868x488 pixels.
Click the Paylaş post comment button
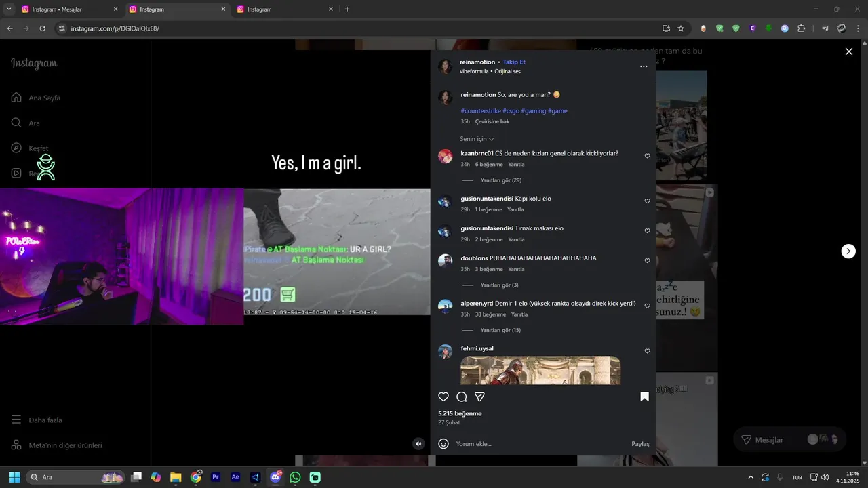641,444
